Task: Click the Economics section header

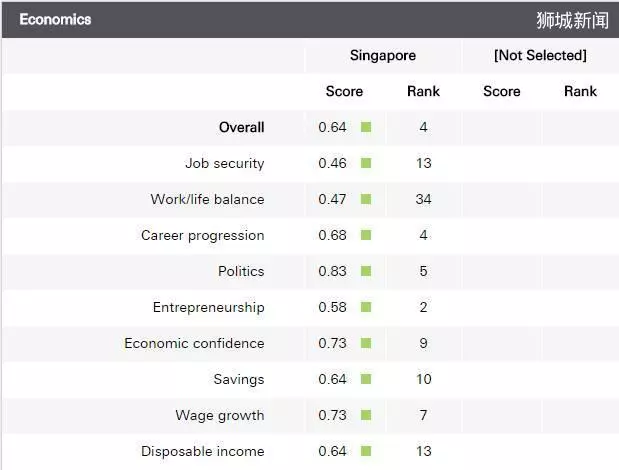Action: click(x=55, y=19)
